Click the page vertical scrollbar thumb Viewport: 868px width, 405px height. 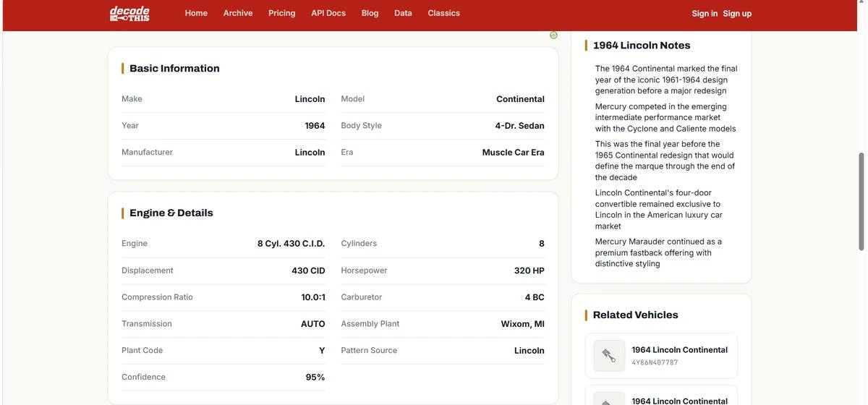click(x=861, y=201)
